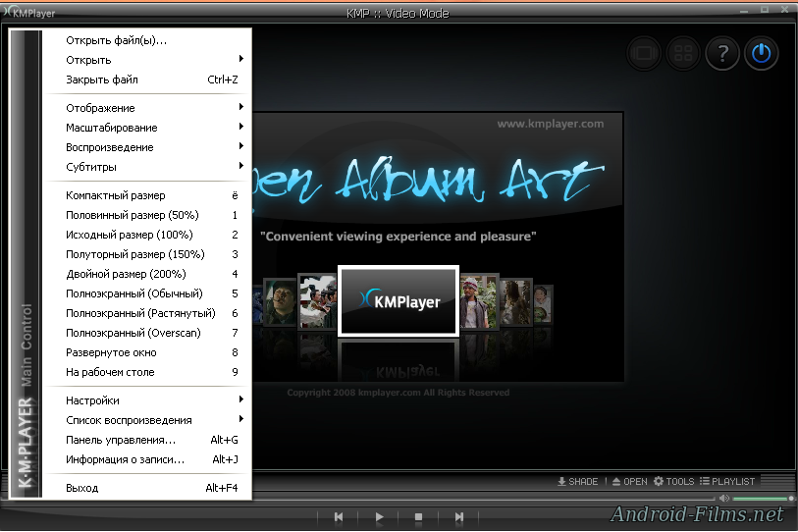Viewport: 798px width, 532px height.
Task: Click the filmstrip icon in top-right
Action: point(644,54)
